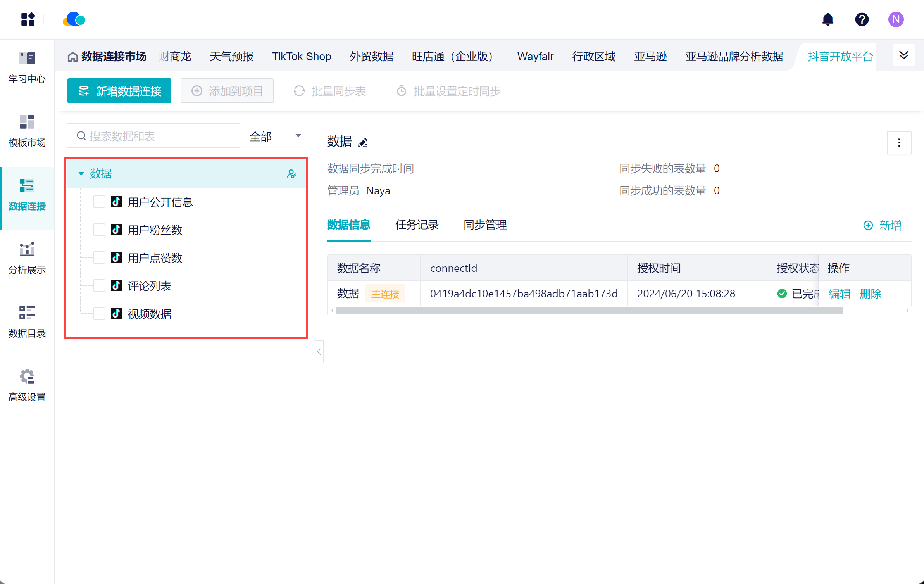This screenshot has width=924, height=584.
Task: Open the app grid launcher icon
Action: (x=28, y=19)
